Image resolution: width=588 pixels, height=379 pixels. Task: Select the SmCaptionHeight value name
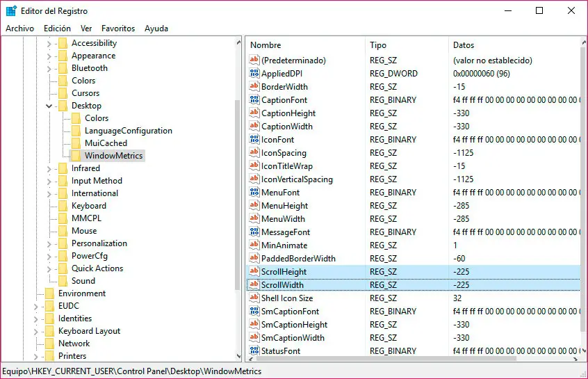click(295, 325)
